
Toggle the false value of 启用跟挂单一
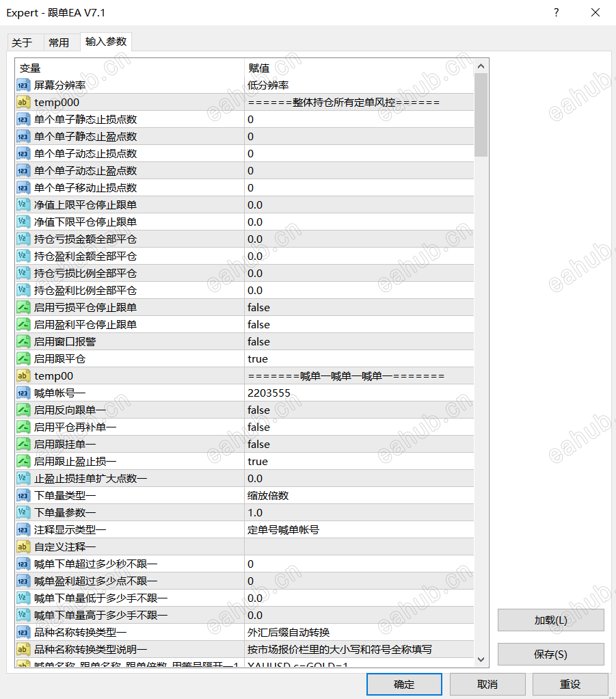coord(359,444)
